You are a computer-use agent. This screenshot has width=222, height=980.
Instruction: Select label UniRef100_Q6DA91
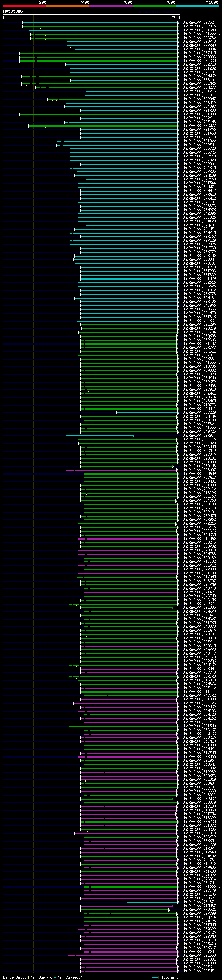(x=199, y=481)
